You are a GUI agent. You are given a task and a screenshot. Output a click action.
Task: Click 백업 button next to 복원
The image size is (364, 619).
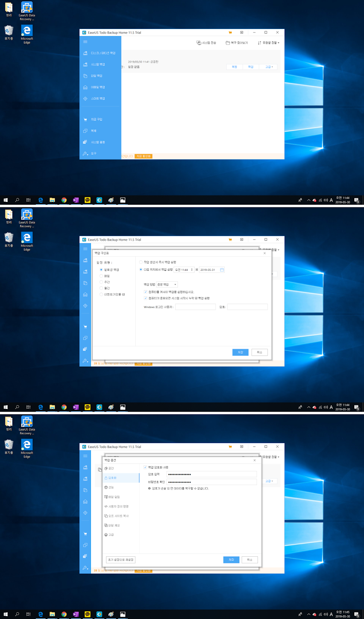coord(251,67)
